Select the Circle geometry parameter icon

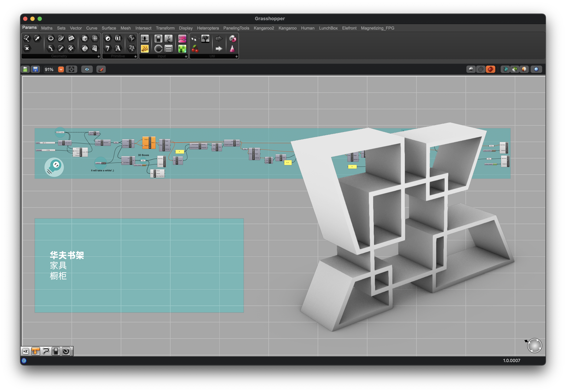[51, 38]
